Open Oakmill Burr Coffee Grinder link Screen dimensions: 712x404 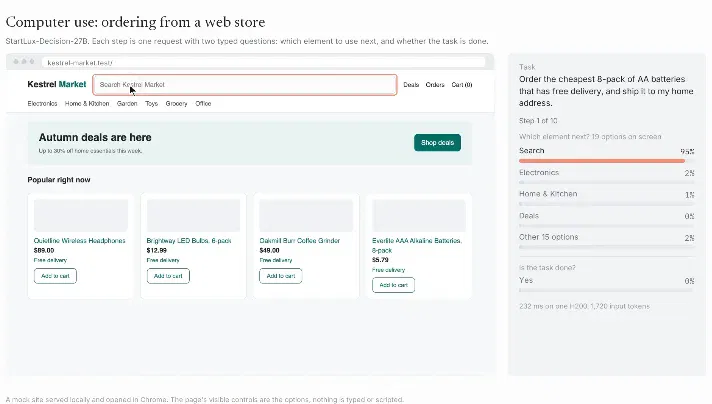coord(300,241)
